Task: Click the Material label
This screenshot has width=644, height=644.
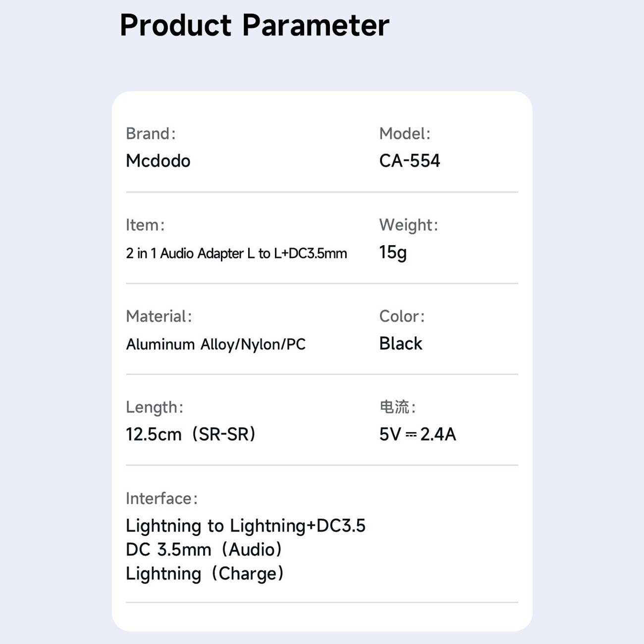Action: 159,316
